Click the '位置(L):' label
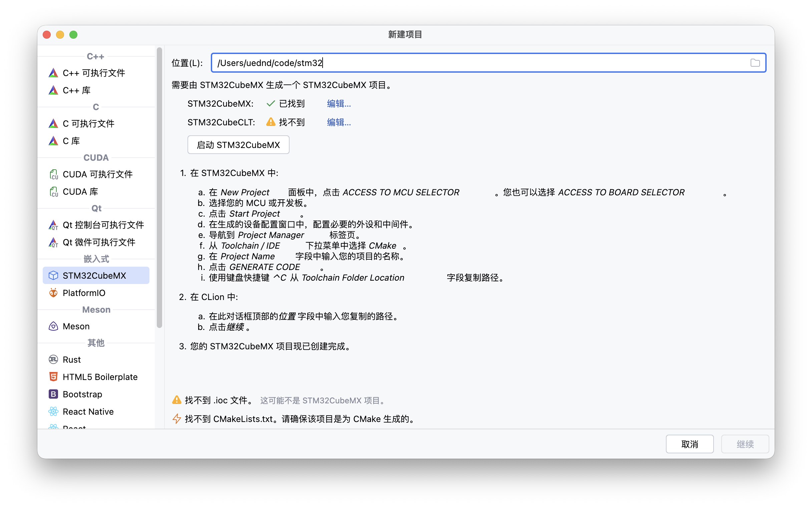812x508 pixels. click(x=187, y=63)
